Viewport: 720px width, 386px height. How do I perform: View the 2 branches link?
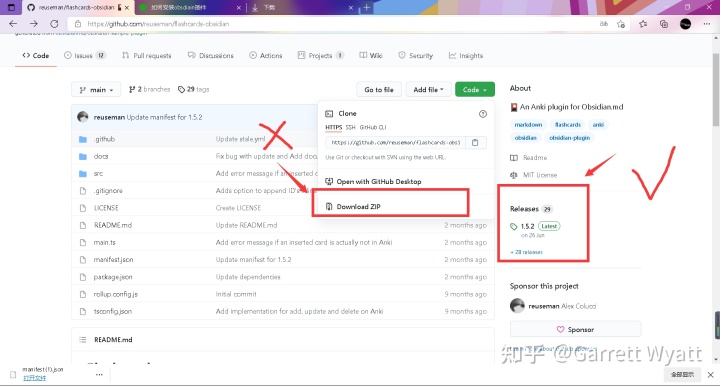[150, 90]
